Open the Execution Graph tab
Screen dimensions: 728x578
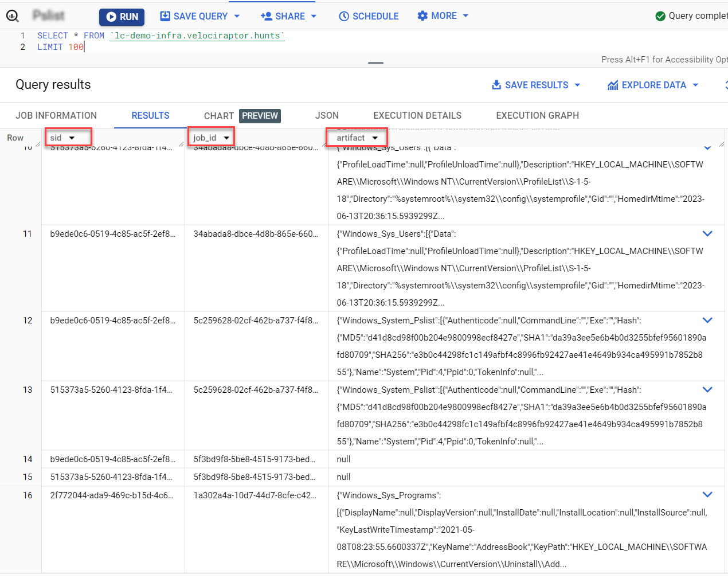[537, 115]
